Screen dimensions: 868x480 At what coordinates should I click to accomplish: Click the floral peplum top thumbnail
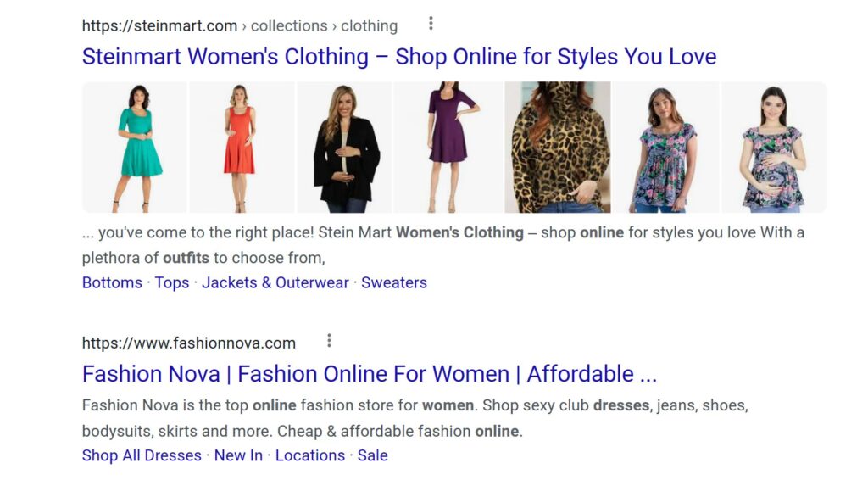(665, 147)
